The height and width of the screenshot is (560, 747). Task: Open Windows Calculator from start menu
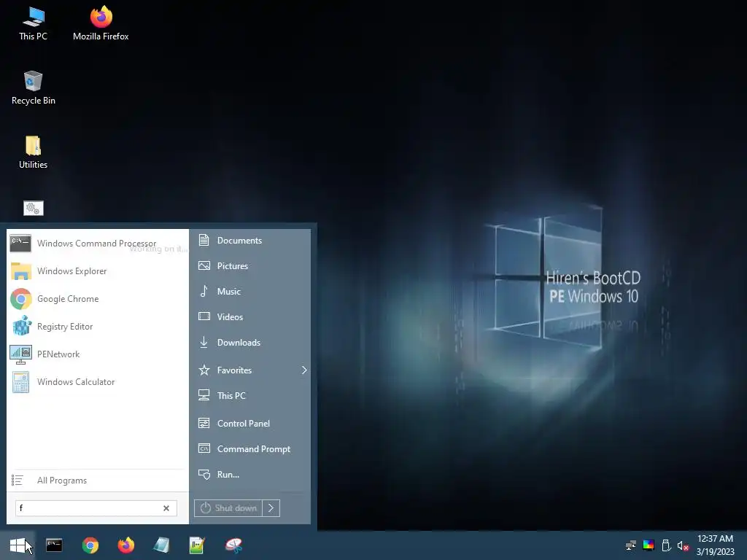(x=98, y=382)
